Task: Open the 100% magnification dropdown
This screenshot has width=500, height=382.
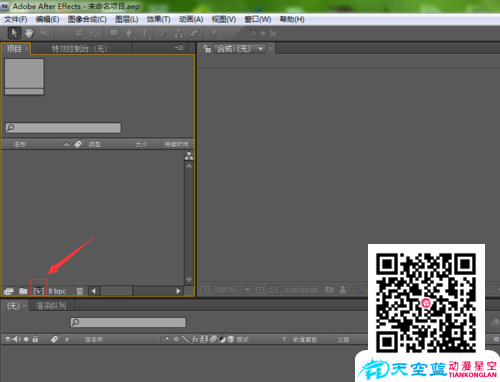Action: [x=232, y=290]
